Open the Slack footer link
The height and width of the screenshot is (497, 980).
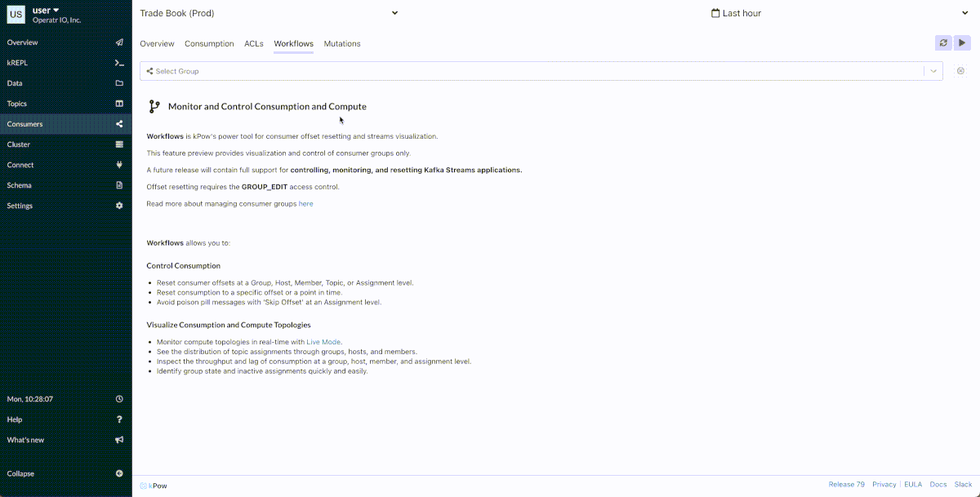pyautogui.click(x=963, y=485)
